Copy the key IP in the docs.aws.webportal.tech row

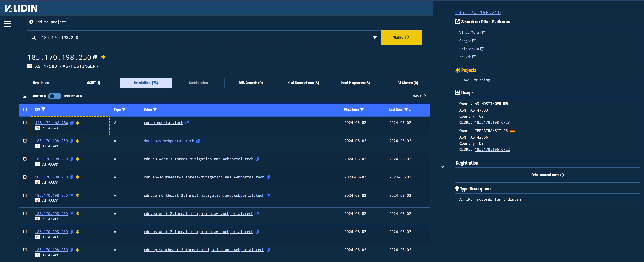pos(72,141)
